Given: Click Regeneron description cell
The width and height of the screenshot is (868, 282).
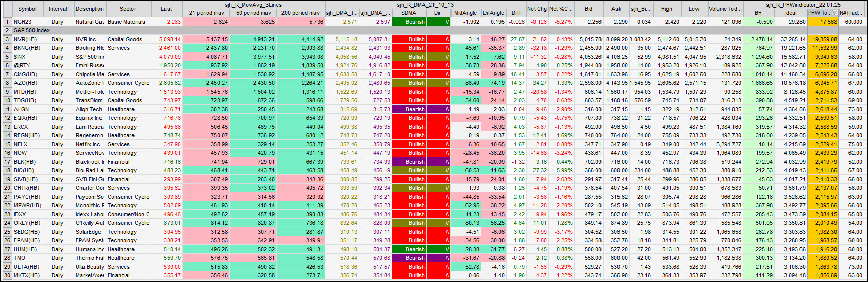Looking at the screenshot, I should pyautogui.click(x=90, y=135).
